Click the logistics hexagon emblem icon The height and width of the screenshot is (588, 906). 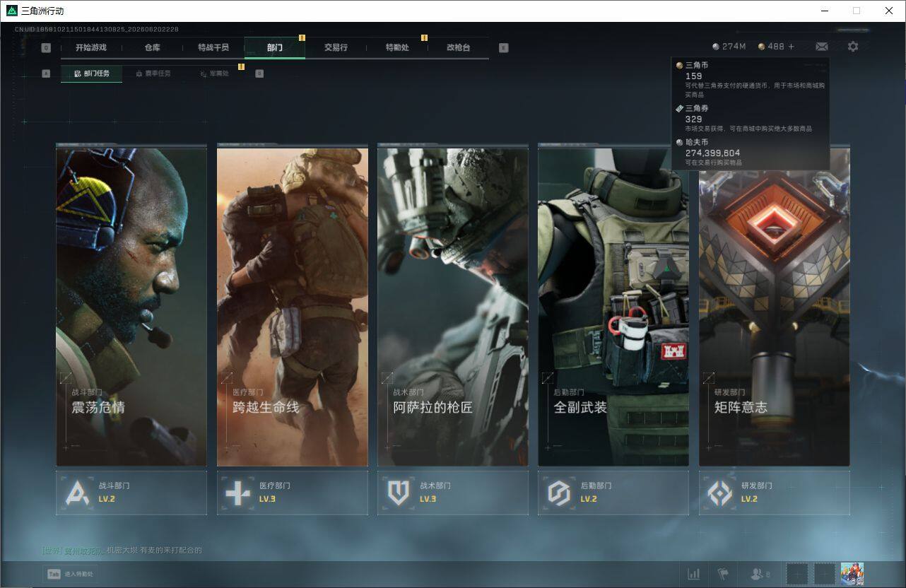559,493
